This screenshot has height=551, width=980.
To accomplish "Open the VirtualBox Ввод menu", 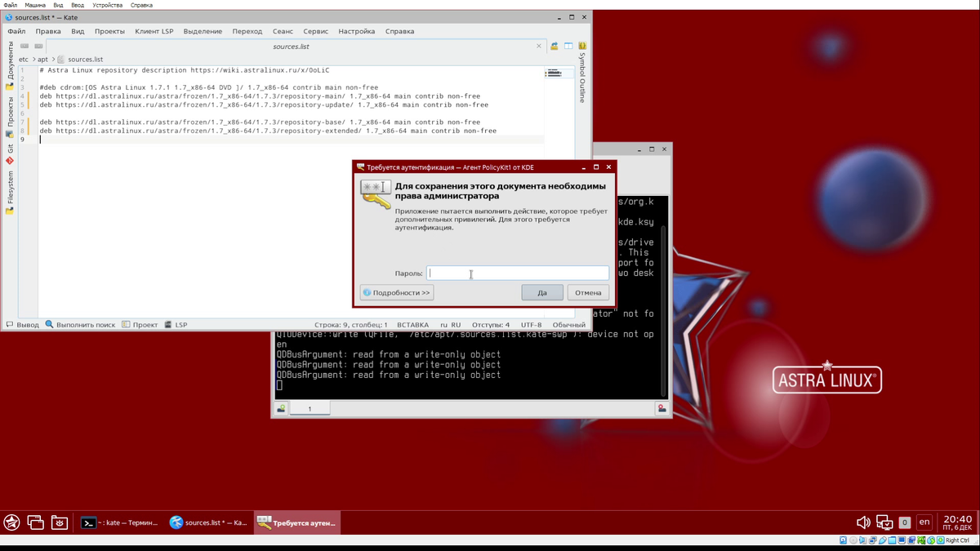I will pos(78,5).
